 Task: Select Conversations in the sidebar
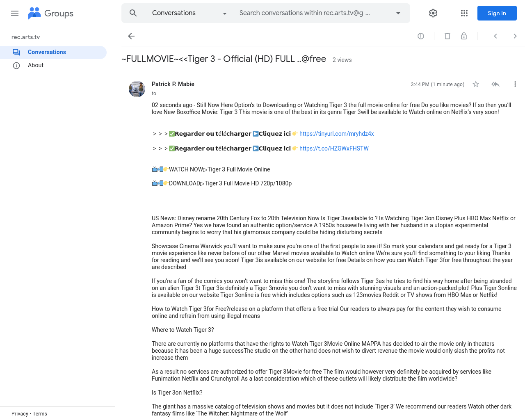[x=53, y=52]
